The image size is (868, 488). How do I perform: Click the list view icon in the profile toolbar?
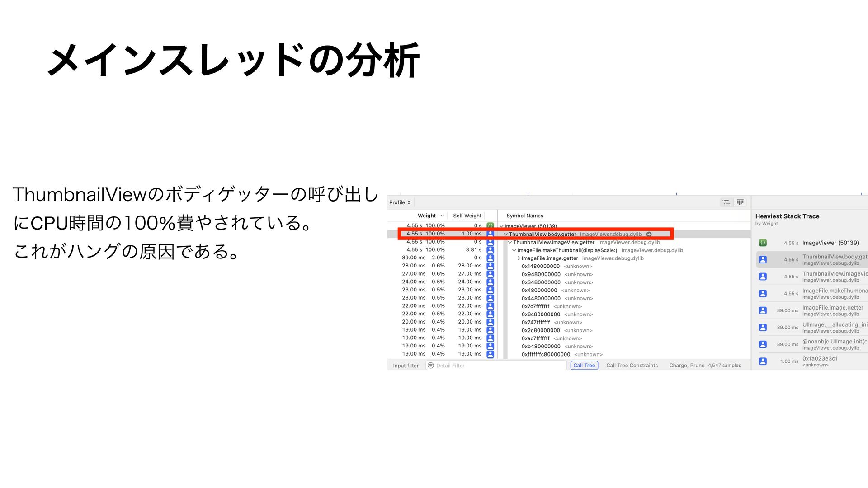coord(726,202)
